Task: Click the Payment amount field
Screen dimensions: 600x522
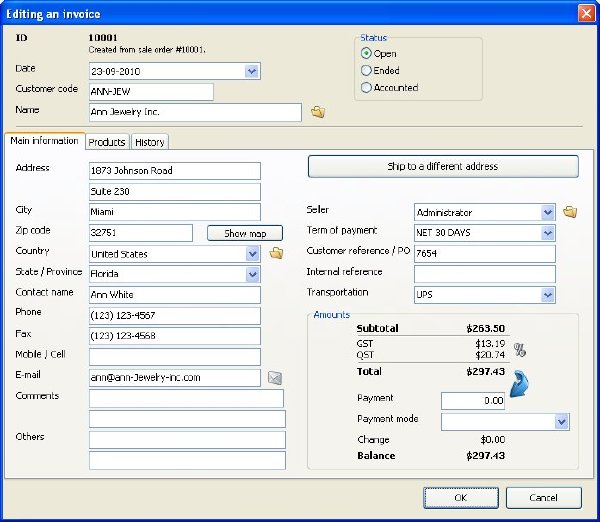Action: pos(473,401)
